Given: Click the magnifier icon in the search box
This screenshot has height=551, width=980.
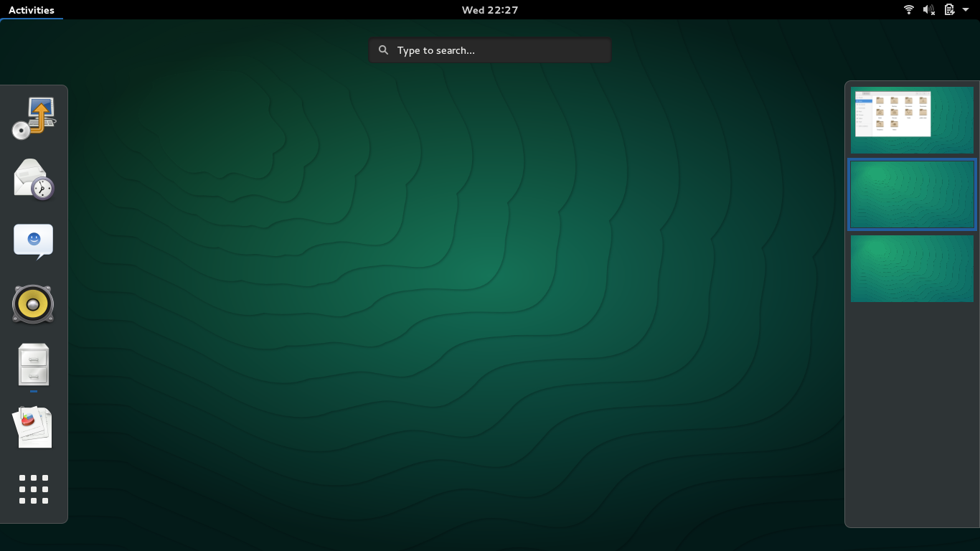Looking at the screenshot, I should click(384, 50).
